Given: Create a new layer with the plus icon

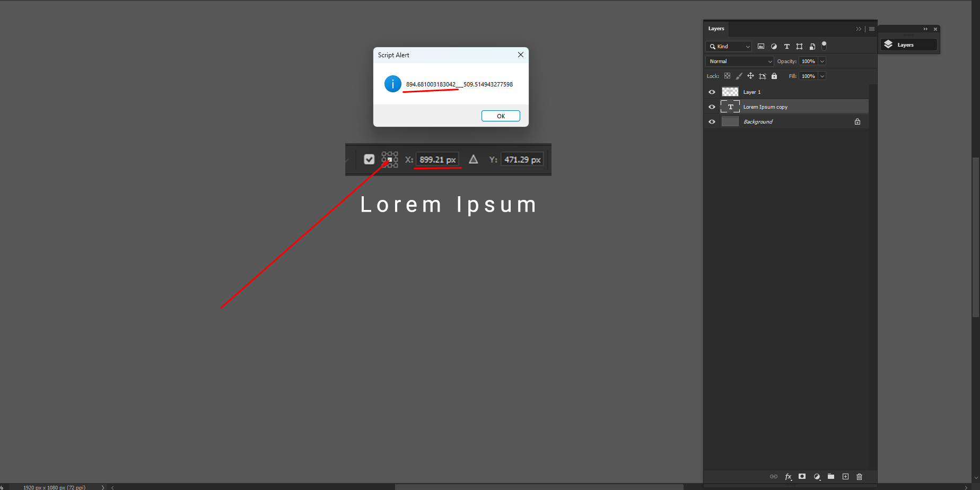Looking at the screenshot, I should [x=845, y=476].
